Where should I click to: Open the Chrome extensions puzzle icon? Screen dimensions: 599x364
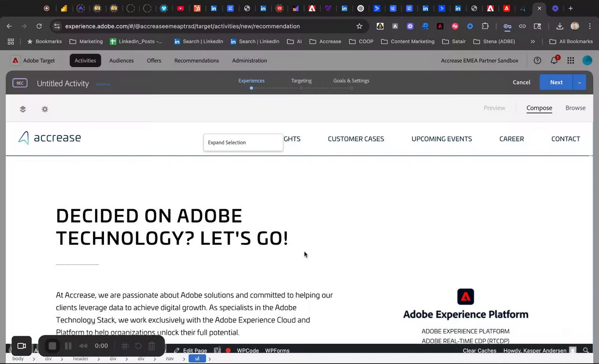pyautogui.click(x=485, y=26)
